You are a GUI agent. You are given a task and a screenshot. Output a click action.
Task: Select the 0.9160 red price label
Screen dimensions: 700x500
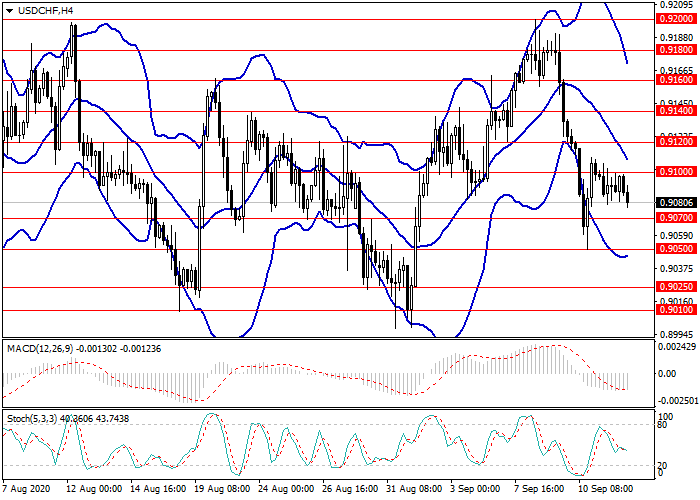[x=669, y=80]
